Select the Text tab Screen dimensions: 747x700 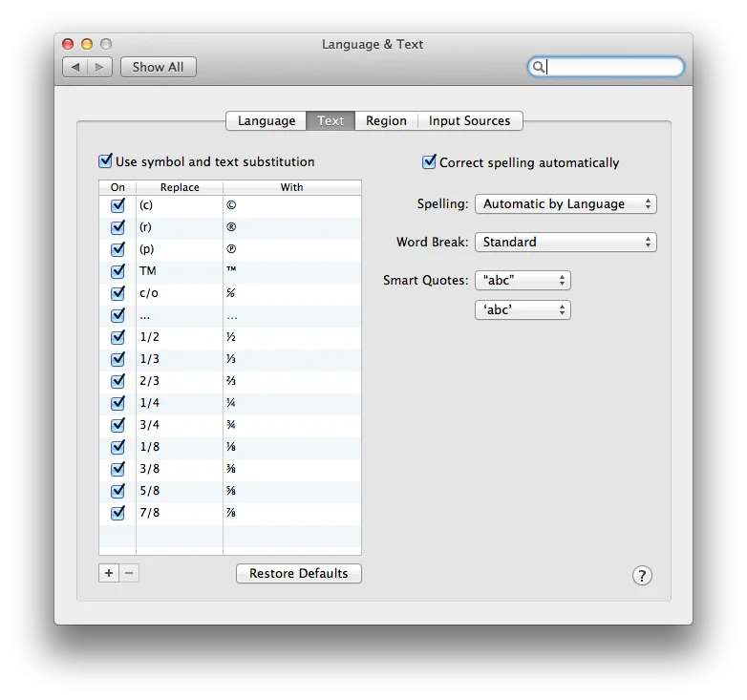331,121
